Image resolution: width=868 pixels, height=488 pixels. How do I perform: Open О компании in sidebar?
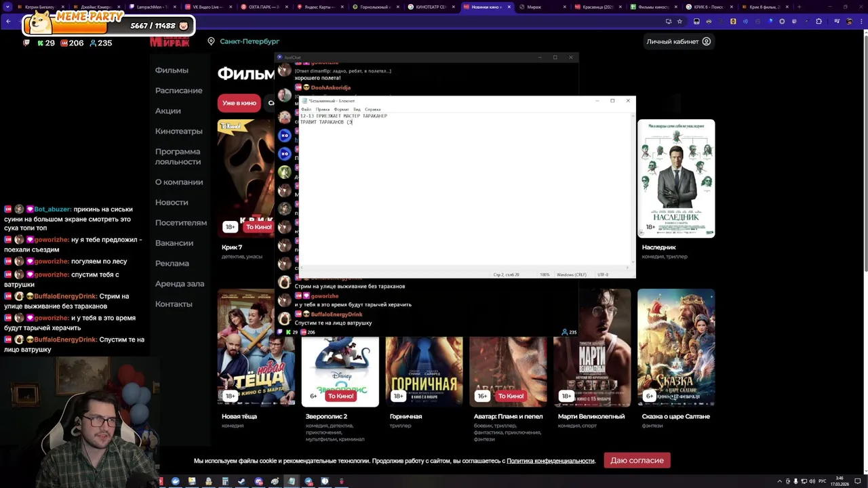click(x=179, y=182)
